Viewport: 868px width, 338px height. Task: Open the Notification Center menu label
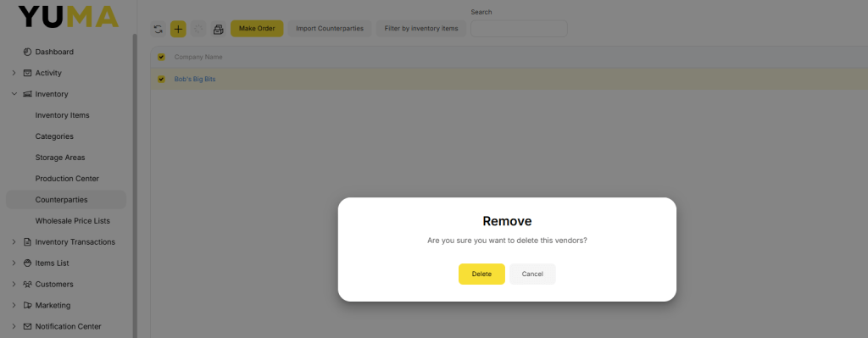(68, 326)
